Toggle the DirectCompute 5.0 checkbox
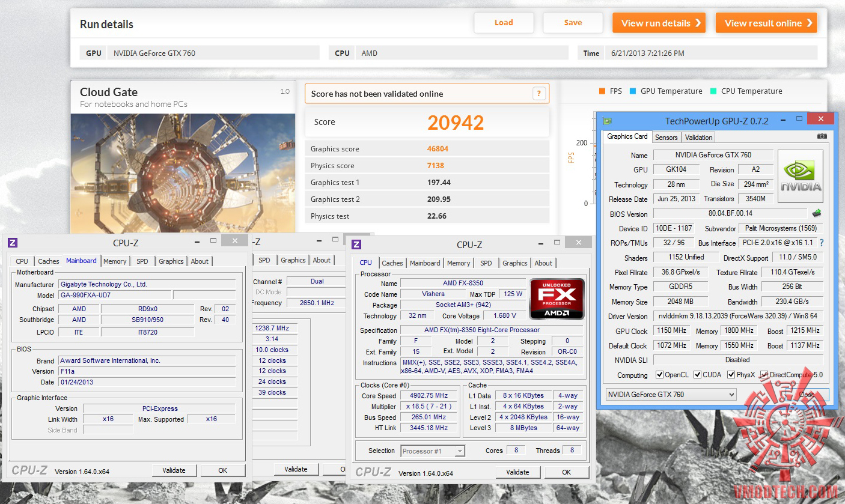Screen dimensions: 845x504 coord(764,375)
